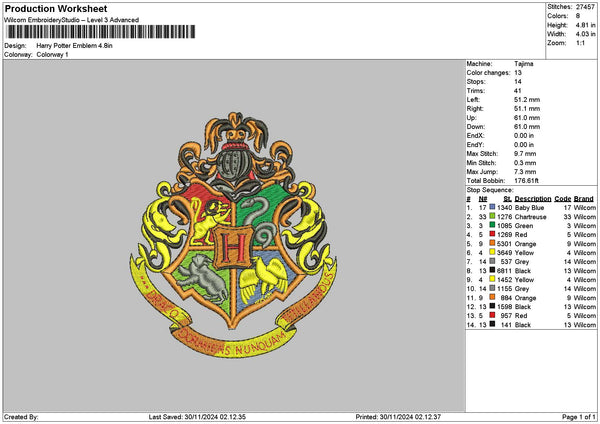Click the Color changes value 13
The height and width of the screenshot is (424, 600).
coord(518,73)
